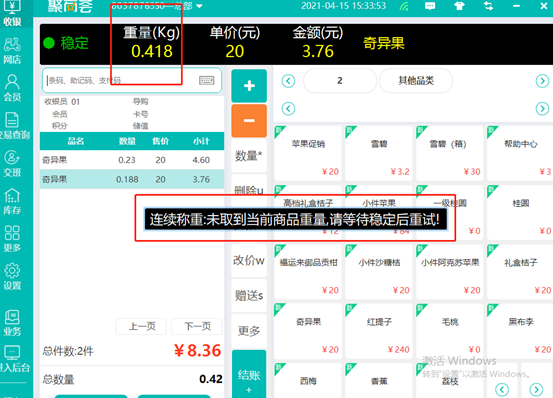Image resolution: width=553 pixels, height=398 pixels.
Task: Click the orange minus quantity button
Action: (249, 121)
